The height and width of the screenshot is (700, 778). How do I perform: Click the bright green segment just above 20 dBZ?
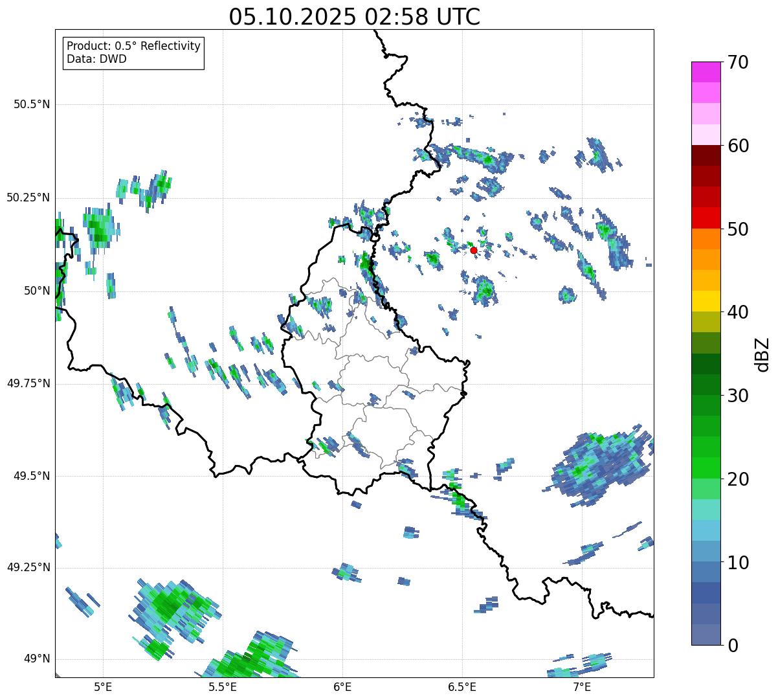pos(706,468)
